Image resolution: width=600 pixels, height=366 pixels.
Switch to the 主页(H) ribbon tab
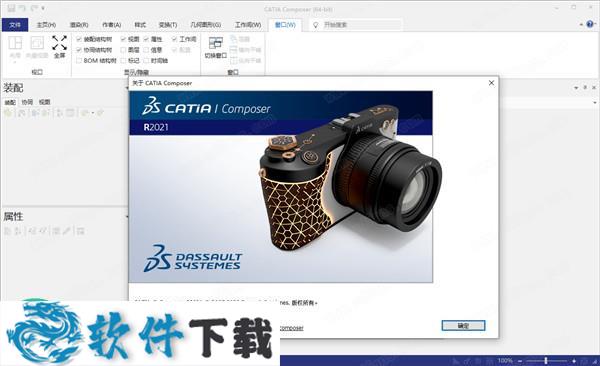click(46, 25)
